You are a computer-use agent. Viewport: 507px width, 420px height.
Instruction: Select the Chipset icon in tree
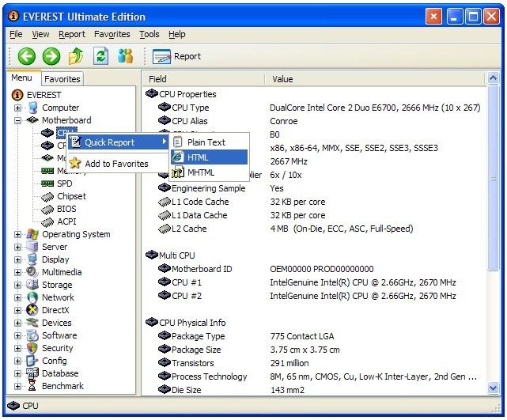pyautogui.click(x=47, y=197)
